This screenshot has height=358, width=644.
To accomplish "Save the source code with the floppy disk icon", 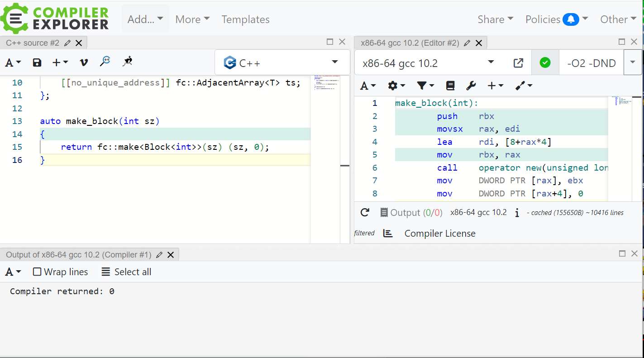I will [37, 62].
